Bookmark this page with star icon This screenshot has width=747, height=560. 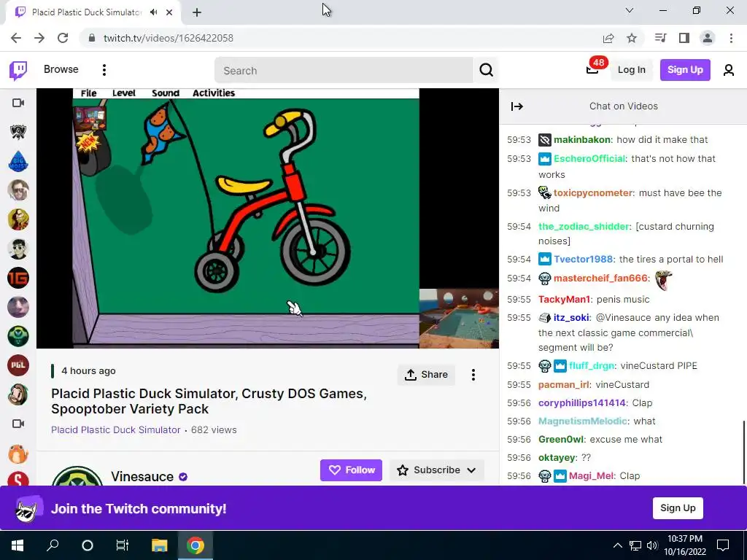pos(632,38)
